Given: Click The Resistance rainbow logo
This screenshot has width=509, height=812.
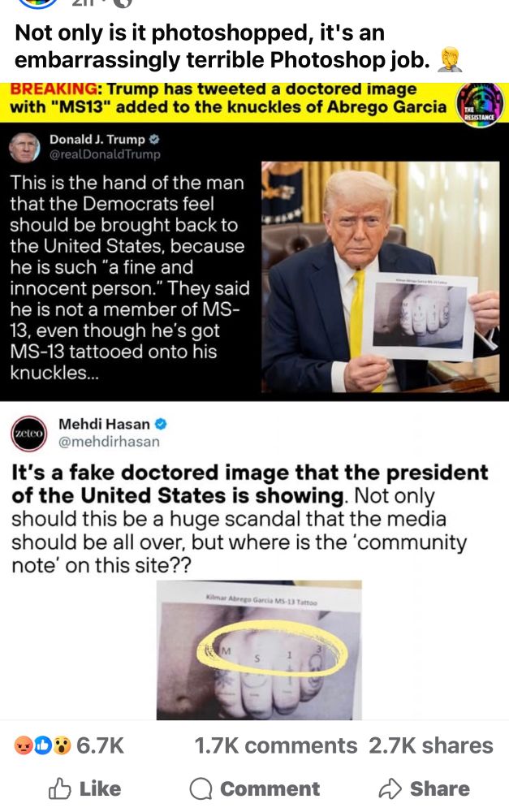Looking at the screenshot, I should tap(480, 104).
